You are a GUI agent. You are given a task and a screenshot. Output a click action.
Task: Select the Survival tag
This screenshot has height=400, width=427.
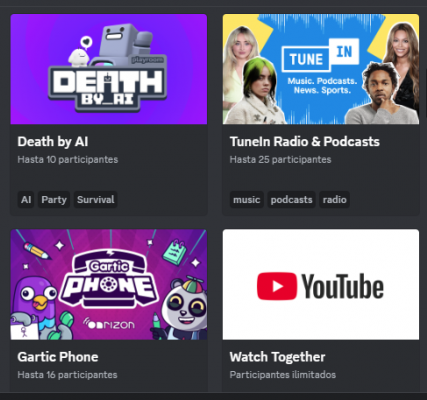(x=96, y=200)
